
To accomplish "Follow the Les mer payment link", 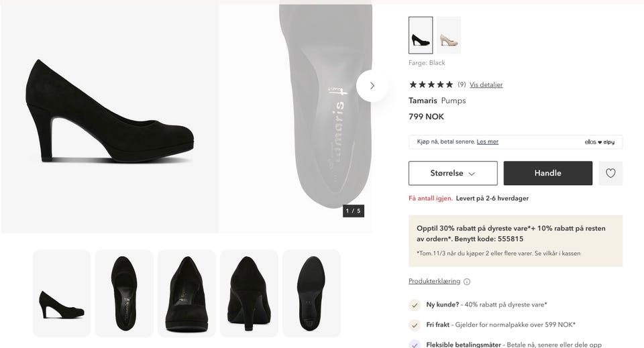I will pos(487,141).
